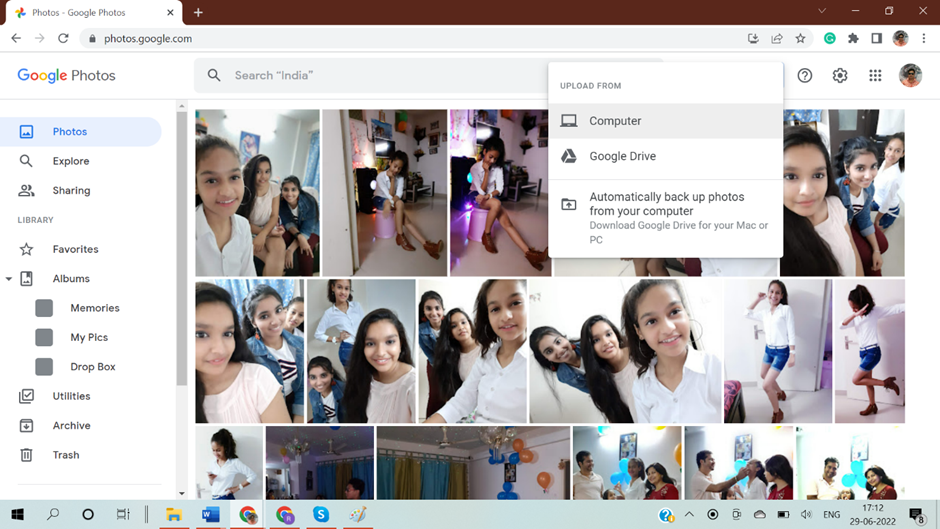The width and height of the screenshot is (940, 529).
Task: Click the Google Photos logo
Action: click(67, 75)
